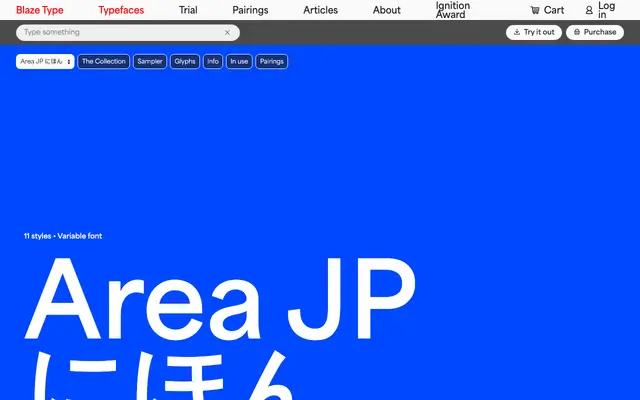Image resolution: width=640 pixels, height=400 pixels.
Task: Click the download icon in Try it out
Action: (x=517, y=32)
